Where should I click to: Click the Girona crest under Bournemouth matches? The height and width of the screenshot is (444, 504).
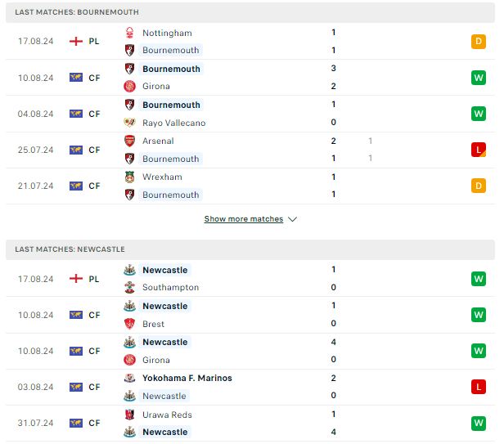129,86
